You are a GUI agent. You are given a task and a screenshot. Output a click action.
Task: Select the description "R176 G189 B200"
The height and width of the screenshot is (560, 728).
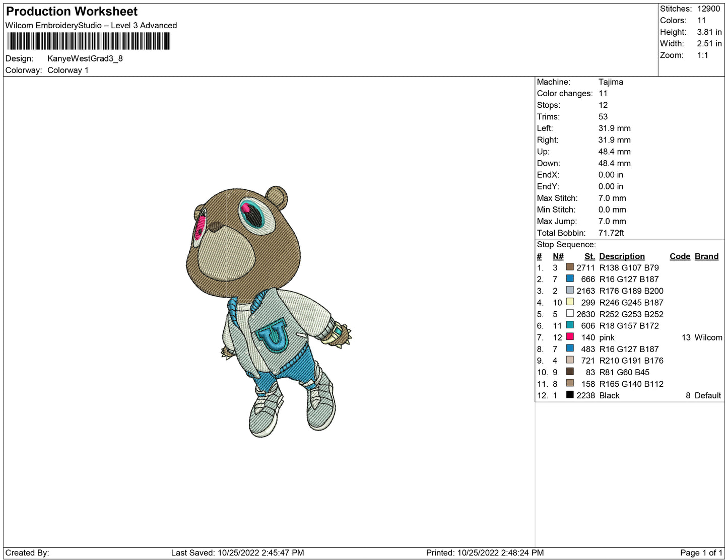click(631, 291)
